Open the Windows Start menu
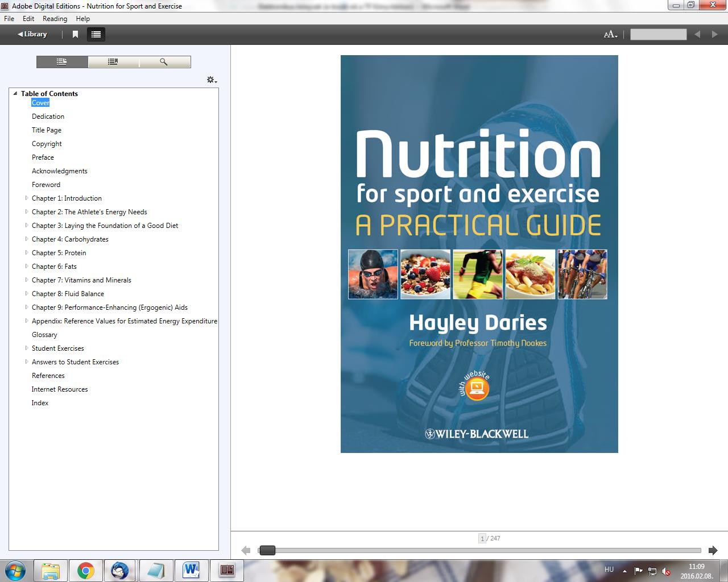Viewport: 728px width, 582px height. click(15, 571)
